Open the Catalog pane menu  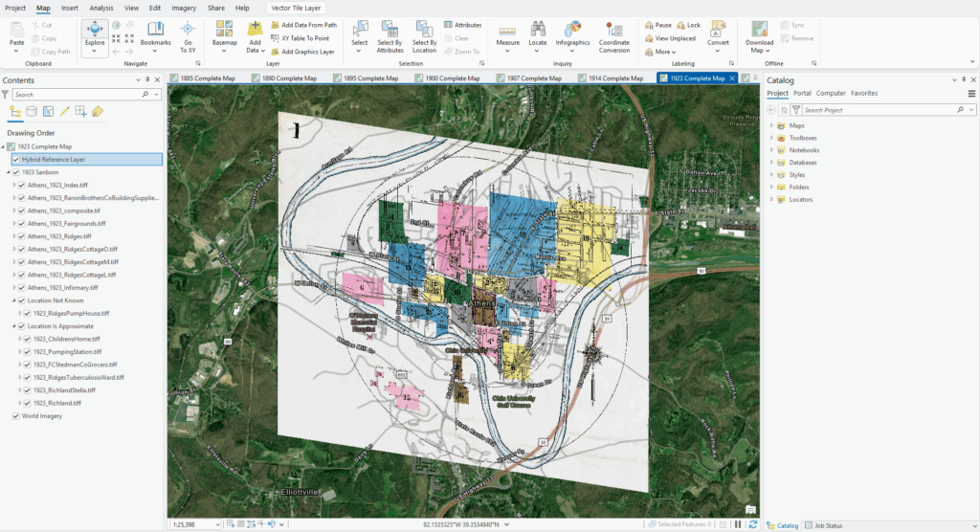pyautogui.click(x=971, y=94)
